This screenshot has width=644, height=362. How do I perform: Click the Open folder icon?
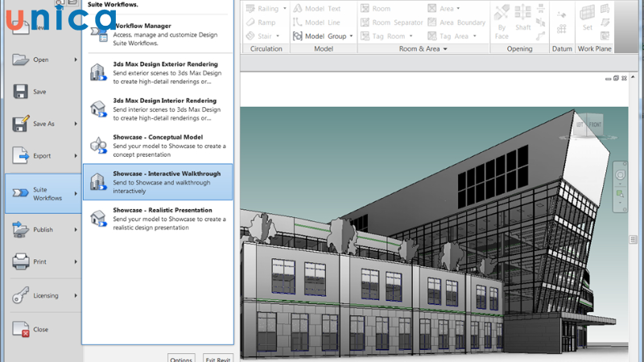(20, 60)
